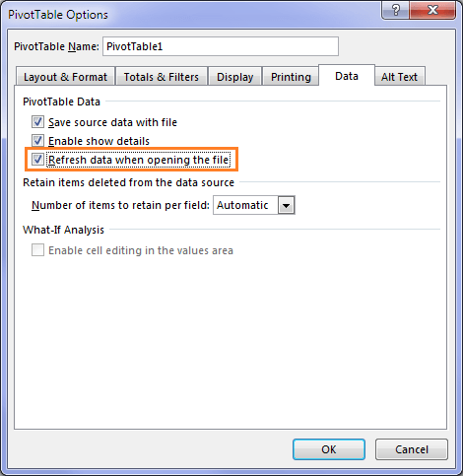Select the Data tab

[x=347, y=76]
